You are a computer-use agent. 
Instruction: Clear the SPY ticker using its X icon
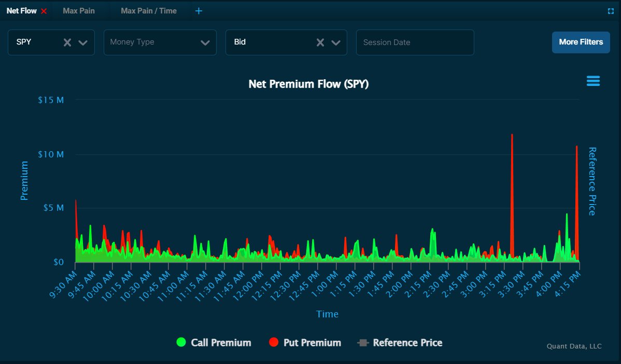click(x=67, y=42)
